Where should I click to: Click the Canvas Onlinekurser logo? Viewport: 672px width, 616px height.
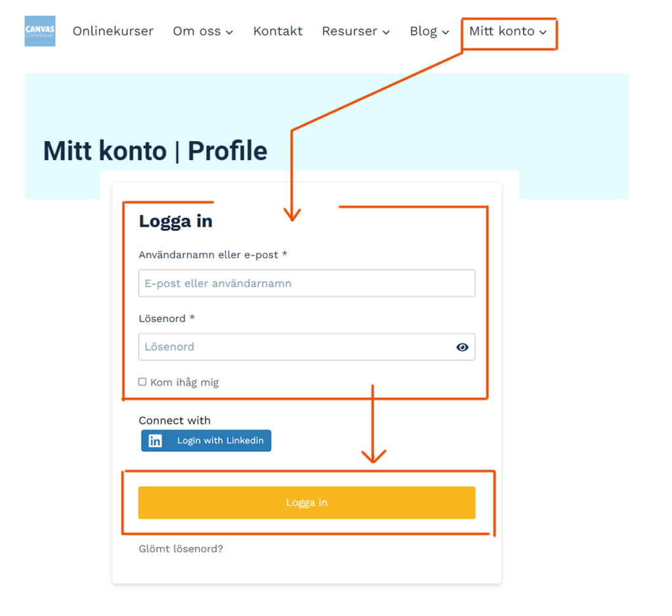40,31
